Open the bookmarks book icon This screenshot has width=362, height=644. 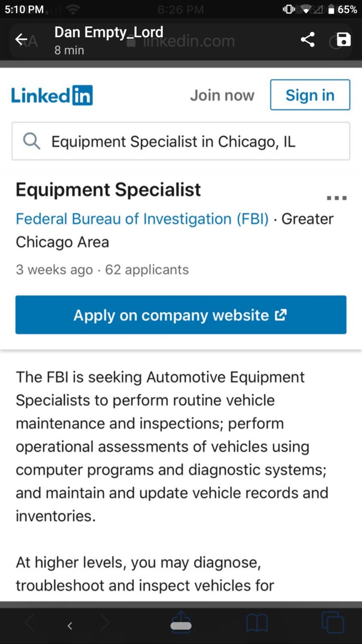257,624
